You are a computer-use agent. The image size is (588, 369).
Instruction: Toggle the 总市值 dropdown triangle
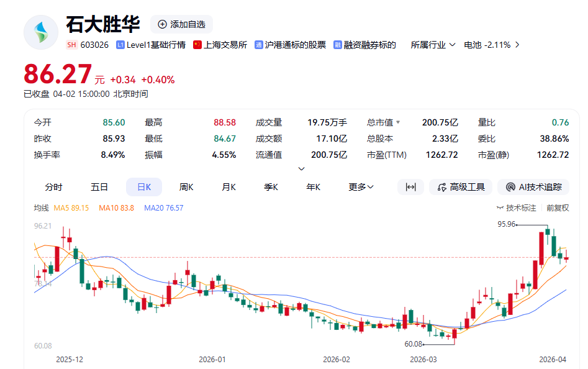398,122
